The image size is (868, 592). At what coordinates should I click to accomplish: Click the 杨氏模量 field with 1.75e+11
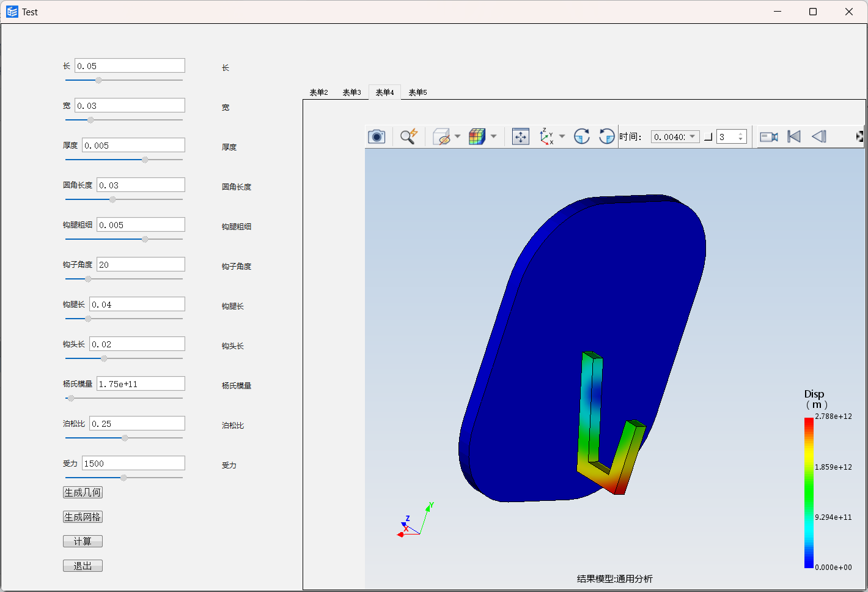tap(141, 383)
